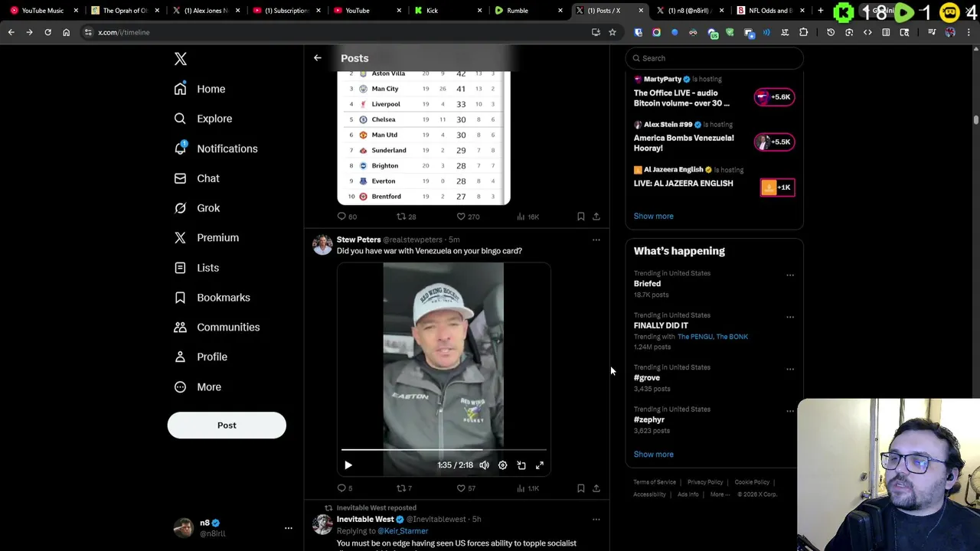Open the Inevitable West profile avatar

pos(322,523)
